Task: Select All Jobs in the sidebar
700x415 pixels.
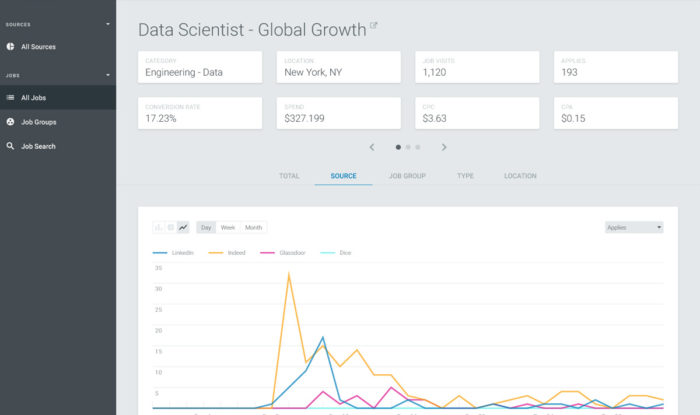Action: tap(58, 97)
